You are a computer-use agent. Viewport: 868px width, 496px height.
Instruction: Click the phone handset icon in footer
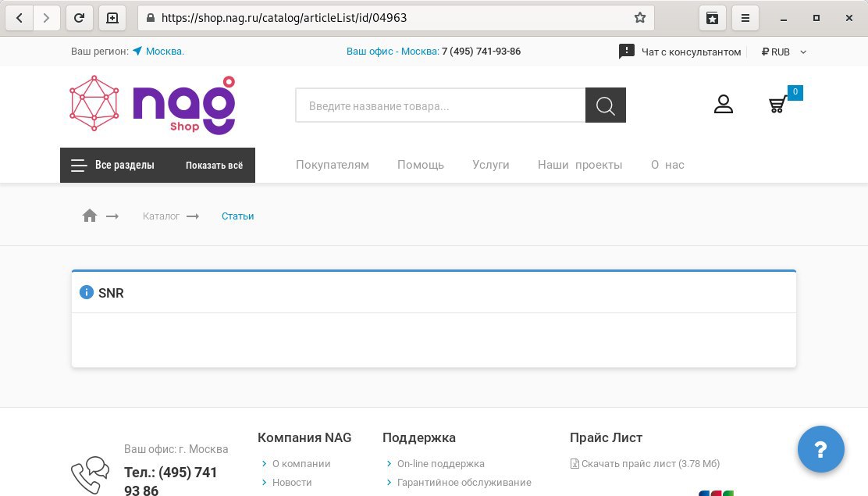[90, 476]
